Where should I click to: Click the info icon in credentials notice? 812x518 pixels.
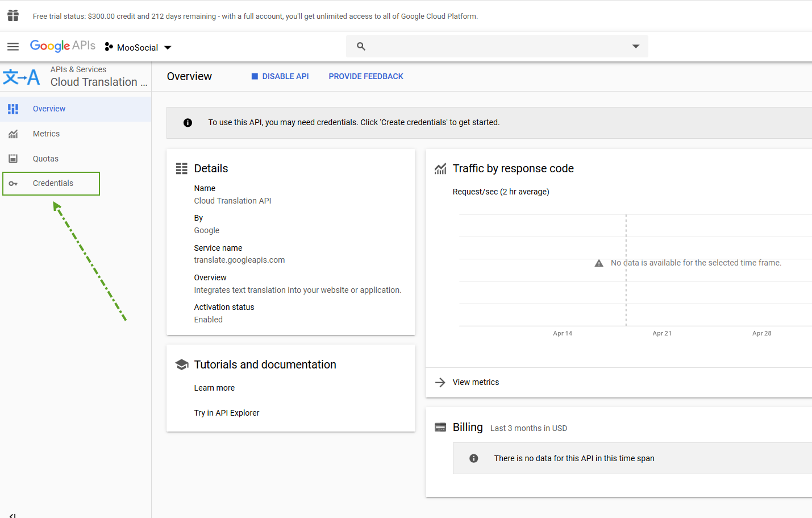click(188, 123)
